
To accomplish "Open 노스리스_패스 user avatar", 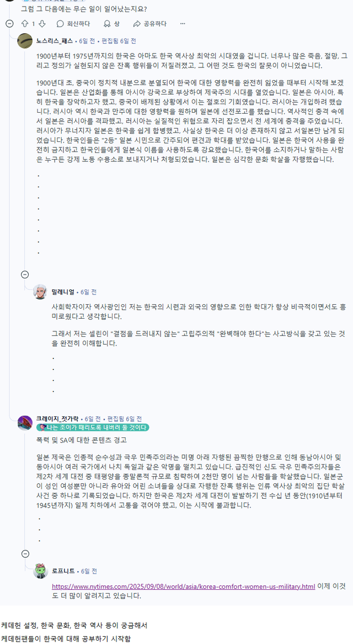I will tap(25, 41).
